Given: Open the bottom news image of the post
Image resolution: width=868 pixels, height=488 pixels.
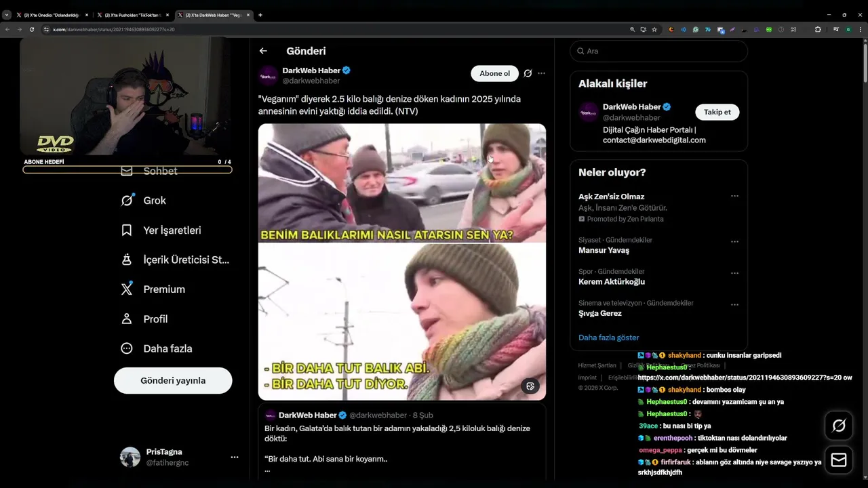Looking at the screenshot, I should coord(401,321).
